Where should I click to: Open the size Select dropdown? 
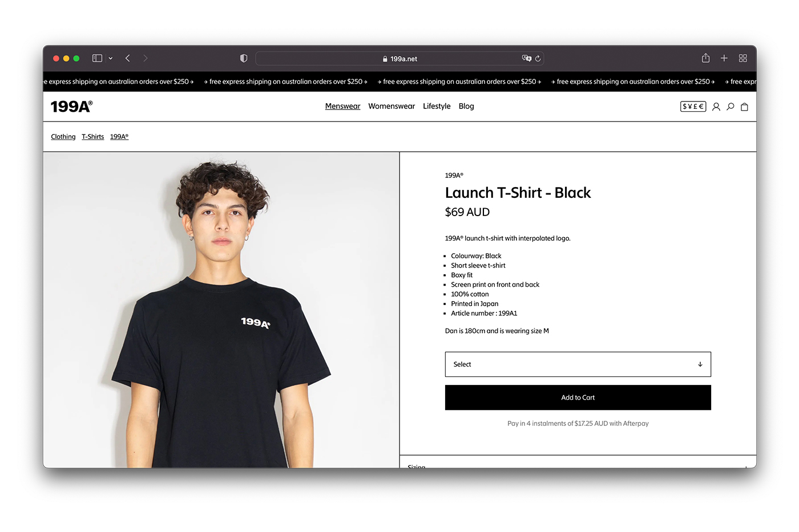click(x=578, y=364)
